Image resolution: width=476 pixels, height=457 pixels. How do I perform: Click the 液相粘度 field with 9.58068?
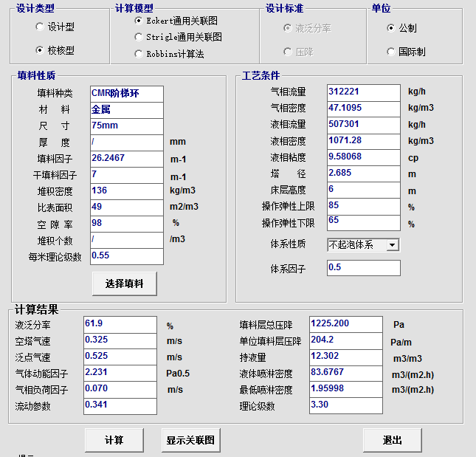(x=364, y=157)
